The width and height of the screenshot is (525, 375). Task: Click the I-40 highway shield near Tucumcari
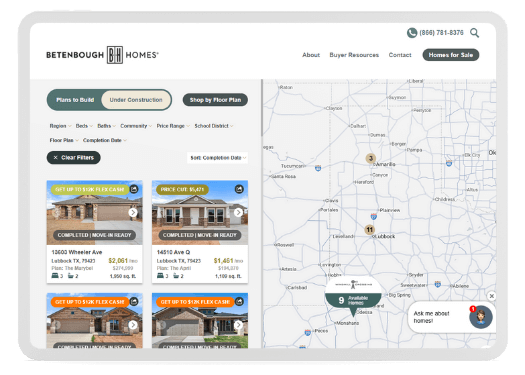[318, 168]
